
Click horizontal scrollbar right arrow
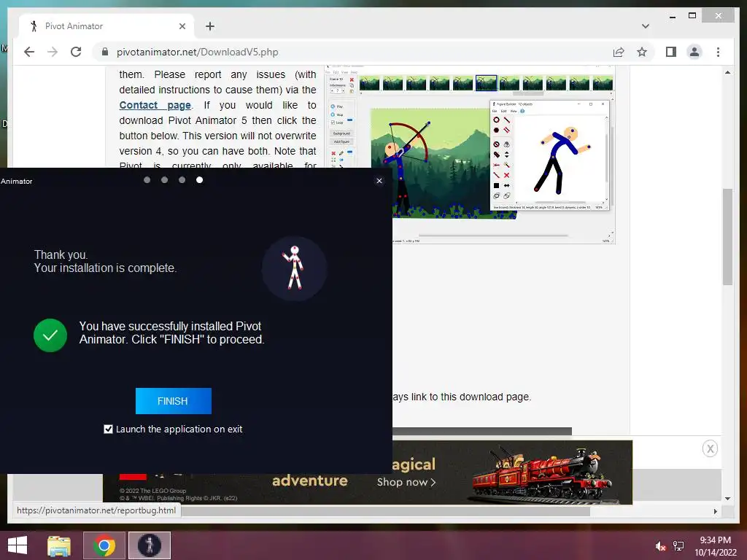click(x=715, y=511)
